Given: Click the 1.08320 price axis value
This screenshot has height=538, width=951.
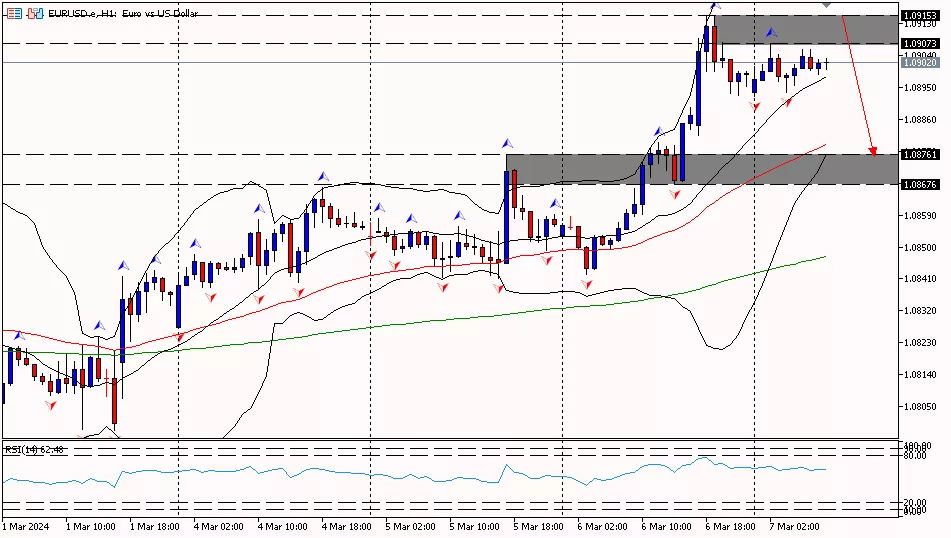Looking at the screenshot, I should pos(920,311).
